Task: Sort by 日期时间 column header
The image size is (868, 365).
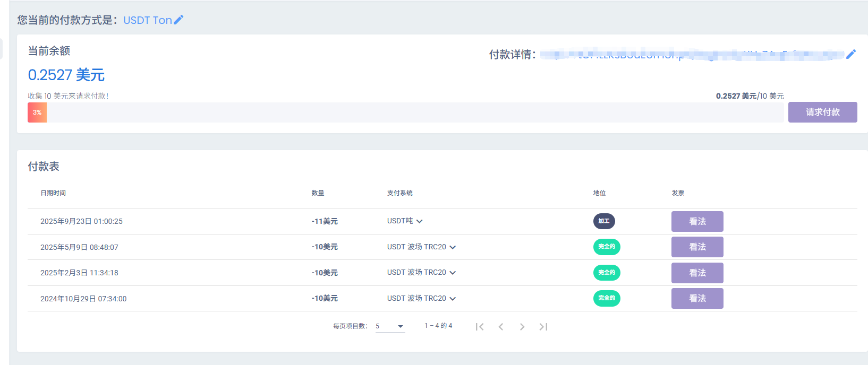Action: (x=53, y=193)
